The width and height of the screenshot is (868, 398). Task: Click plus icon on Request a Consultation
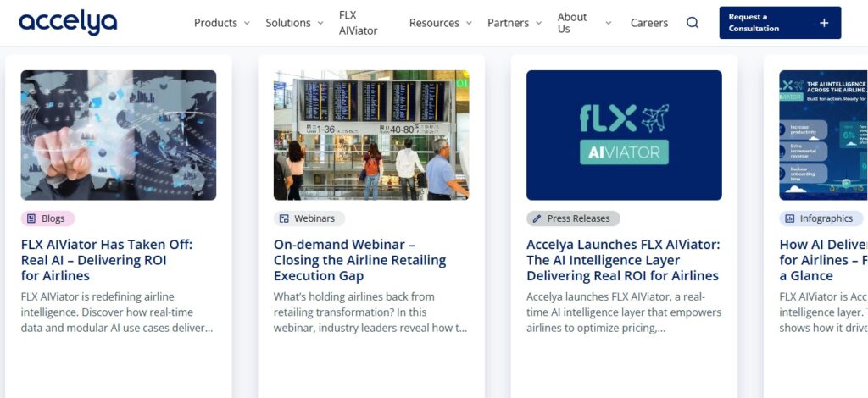(x=824, y=23)
